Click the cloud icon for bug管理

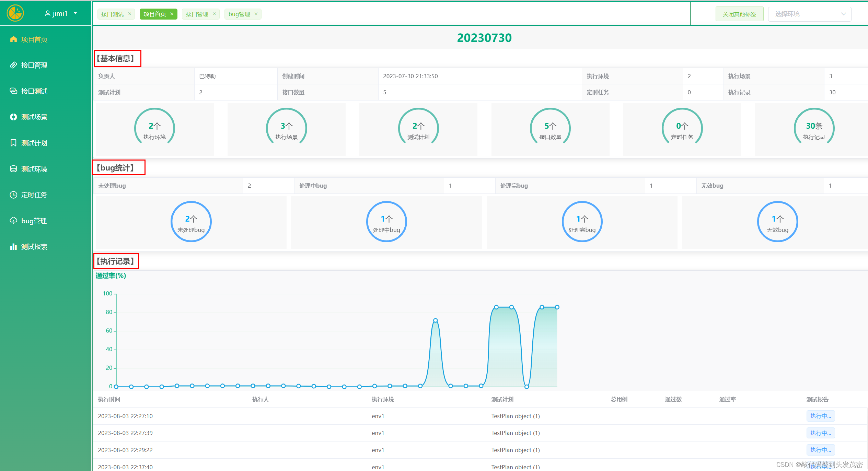click(x=13, y=221)
